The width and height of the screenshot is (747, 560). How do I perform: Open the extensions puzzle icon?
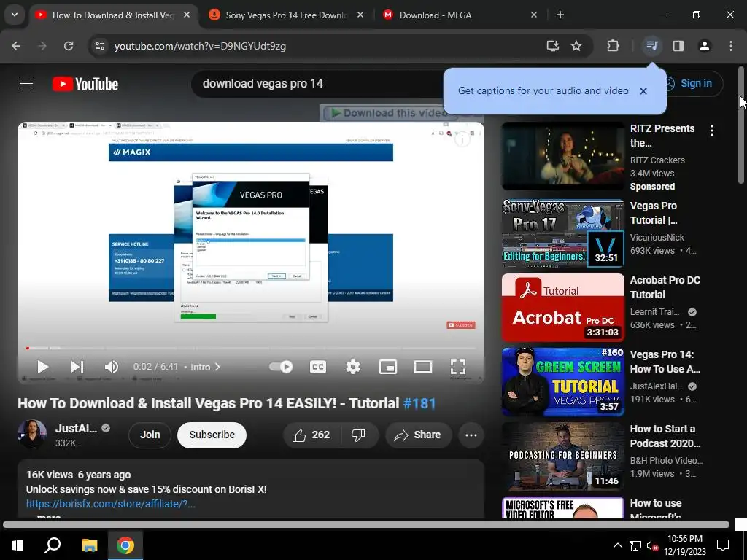(x=613, y=46)
